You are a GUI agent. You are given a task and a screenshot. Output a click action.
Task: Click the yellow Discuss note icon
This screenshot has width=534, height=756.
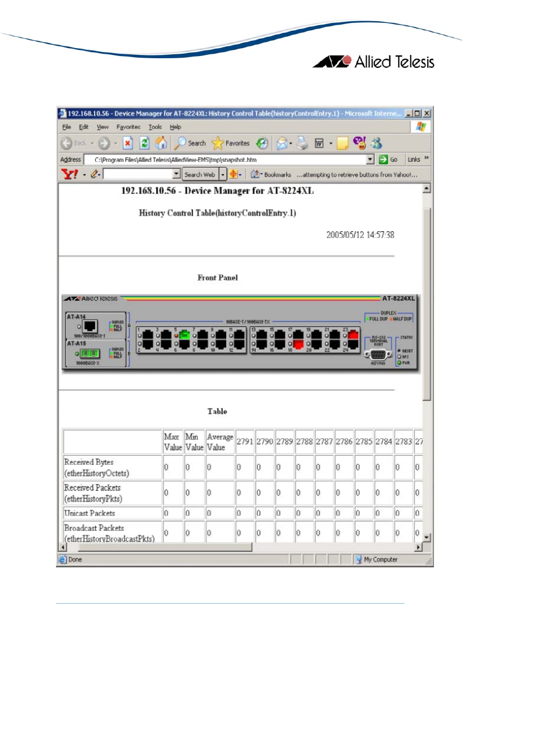343,143
